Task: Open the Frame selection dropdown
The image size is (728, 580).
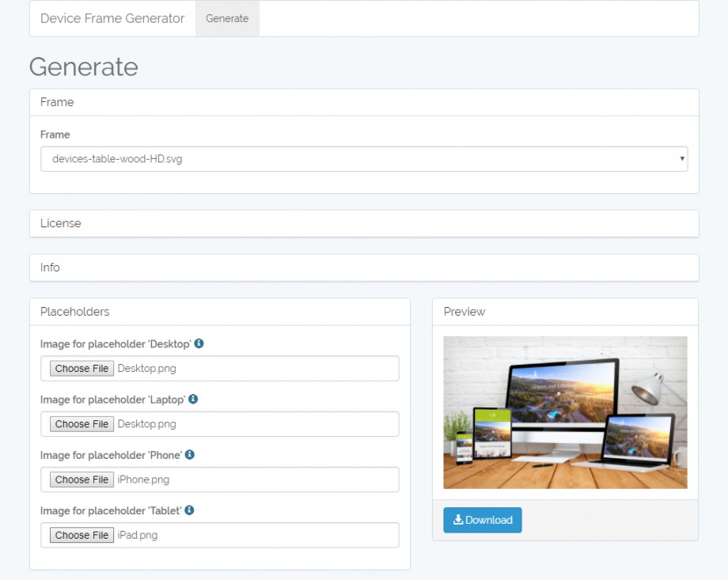Action: (364, 159)
